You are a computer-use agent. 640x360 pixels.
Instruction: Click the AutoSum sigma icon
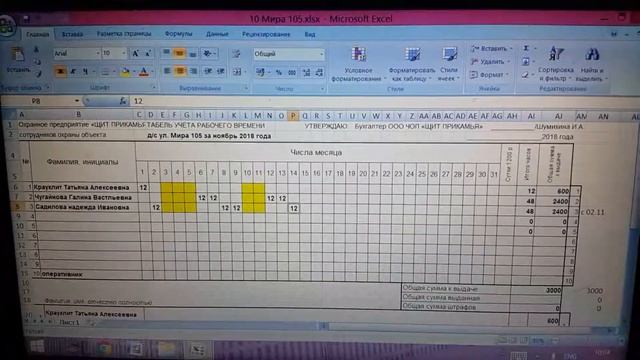tap(526, 48)
